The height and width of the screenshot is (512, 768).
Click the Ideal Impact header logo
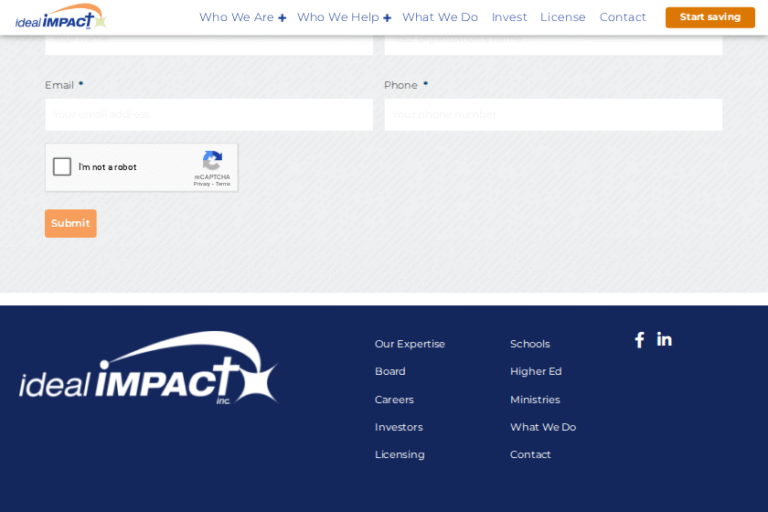tap(60, 17)
